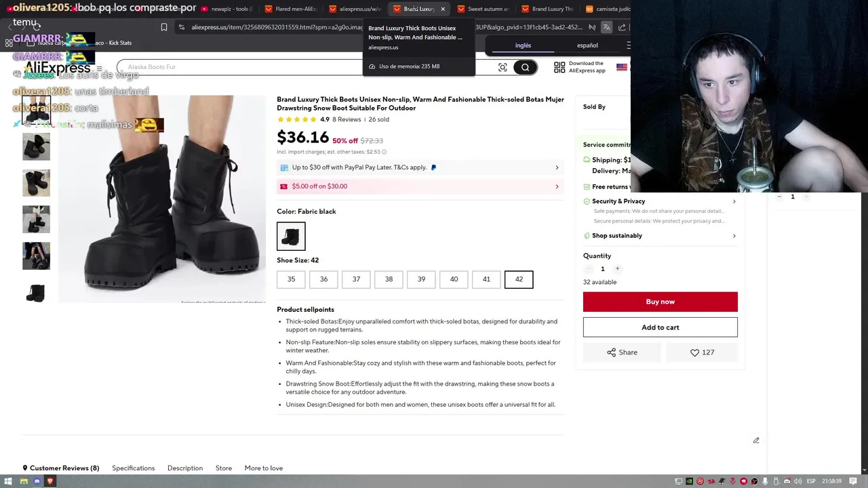Image resolution: width=868 pixels, height=488 pixels.
Task: Open Specifications tab
Action: [x=133, y=468]
